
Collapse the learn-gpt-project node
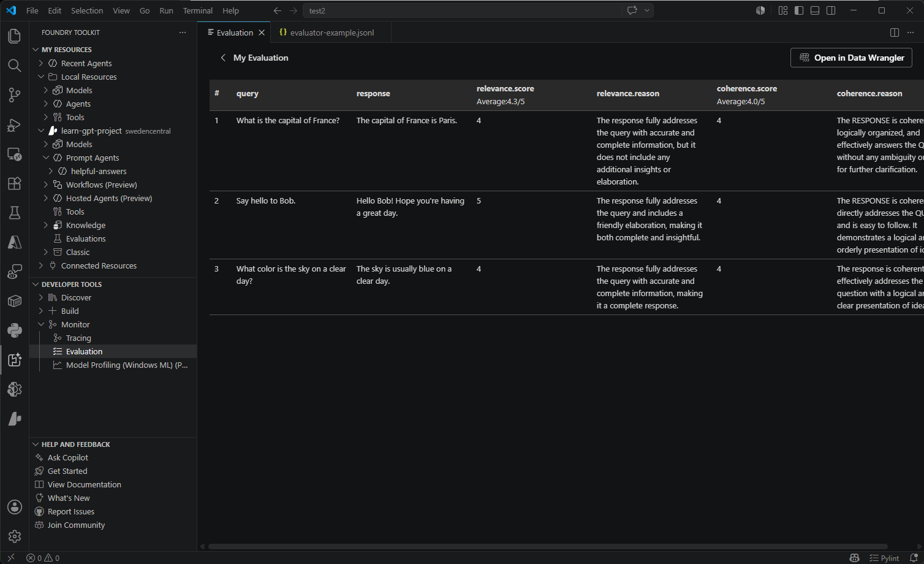[x=41, y=131]
